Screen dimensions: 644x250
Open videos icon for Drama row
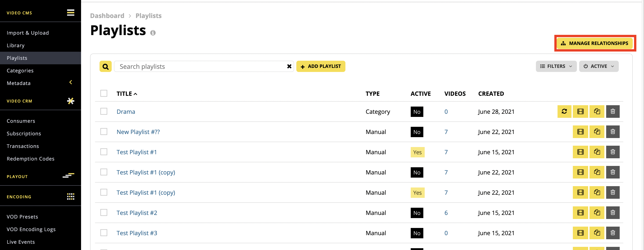pyautogui.click(x=581, y=111)
